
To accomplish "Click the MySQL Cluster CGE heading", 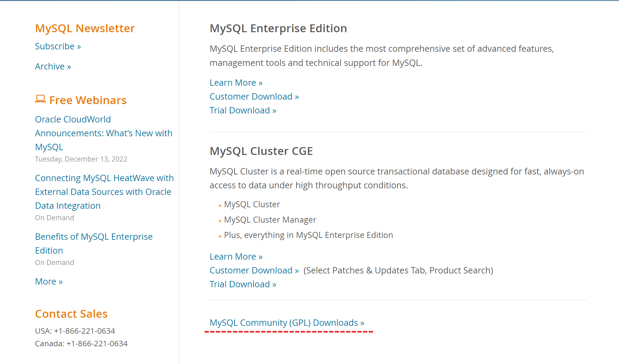I will tap(261, 151).
